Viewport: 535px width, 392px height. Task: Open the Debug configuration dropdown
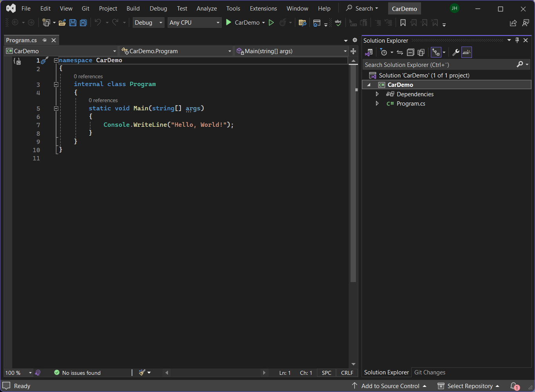coord(148,23)
